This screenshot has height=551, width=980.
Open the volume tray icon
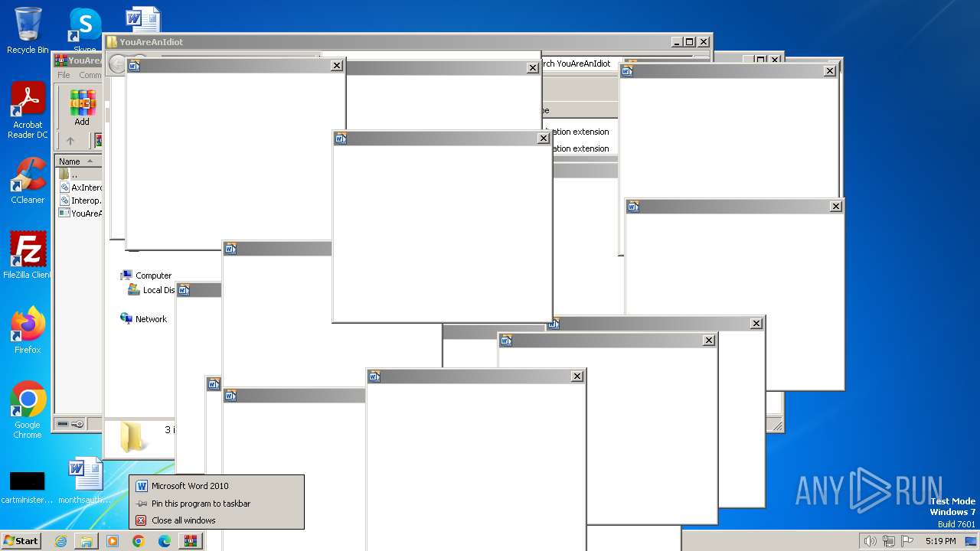[x=870, y=541]
